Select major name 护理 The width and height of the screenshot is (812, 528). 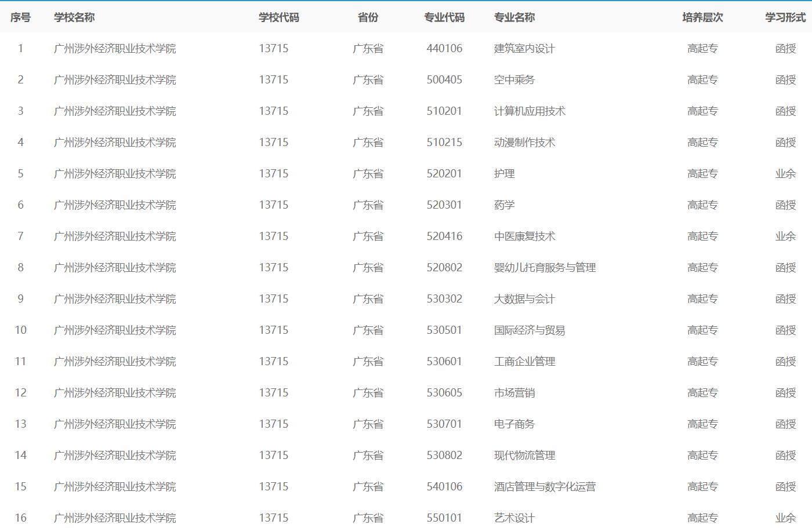505,174
